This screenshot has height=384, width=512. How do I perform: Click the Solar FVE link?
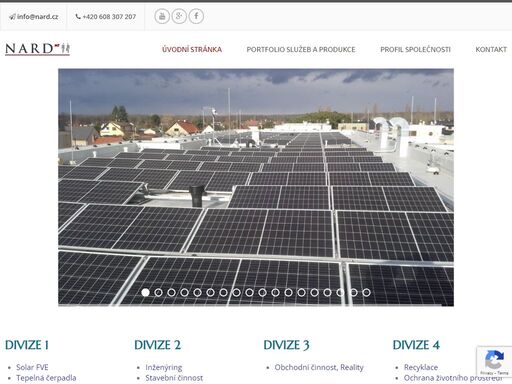point(32,367)
